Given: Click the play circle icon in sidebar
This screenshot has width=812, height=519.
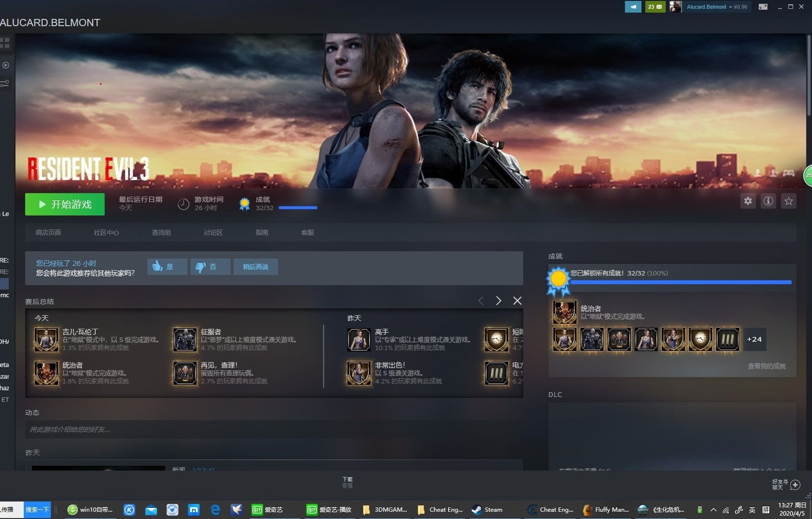Looking at the screenshot, I should click(6, 65).
